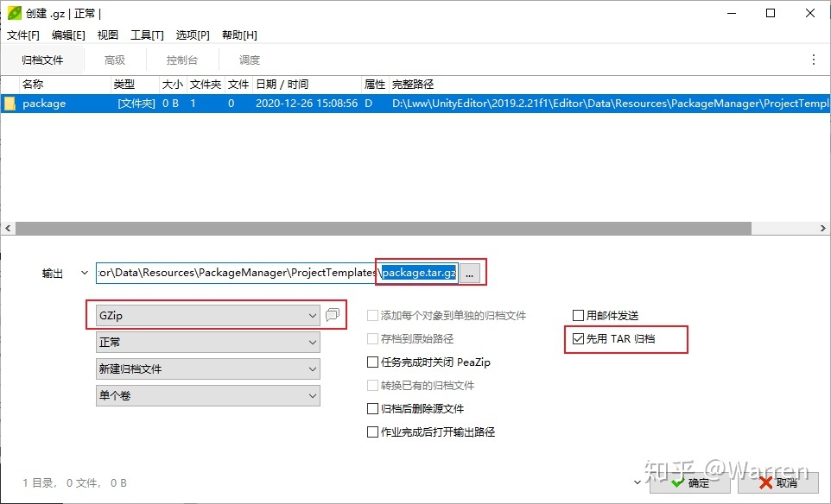Click the horizontal scrollbar thumb

click(x=384, y=228)
